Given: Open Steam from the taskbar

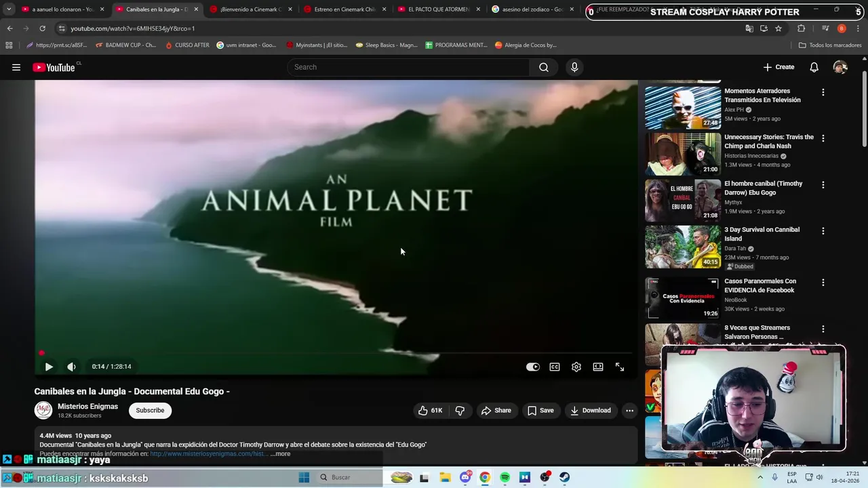Looking at the screenshot, I should 564,477.
